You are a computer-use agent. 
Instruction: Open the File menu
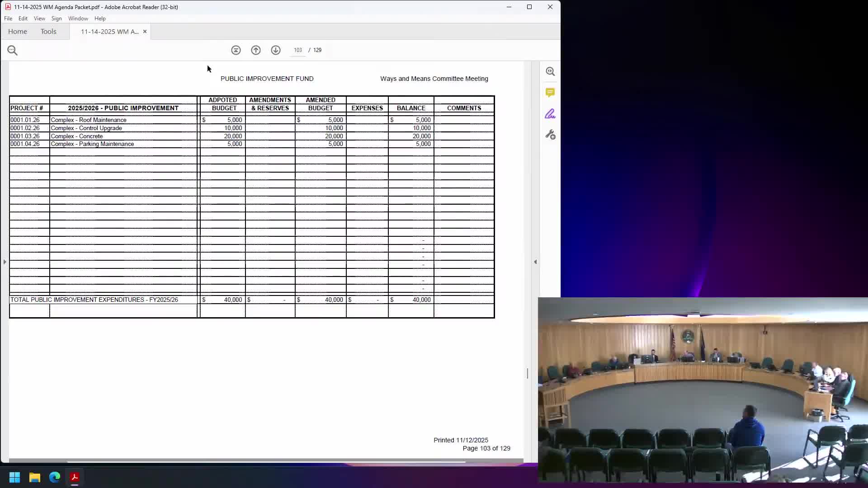8,19
